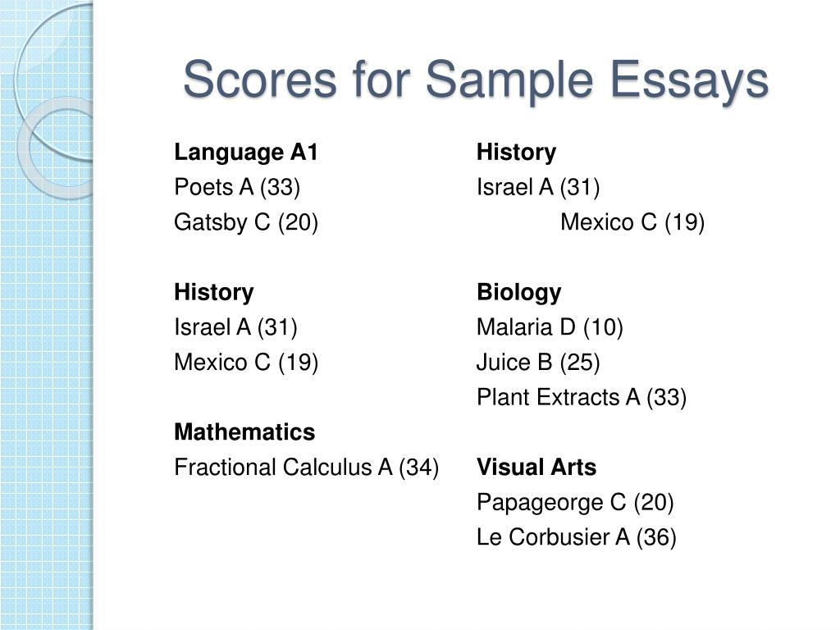Click the Juice B (25) entry

click(x=538, y=362)
